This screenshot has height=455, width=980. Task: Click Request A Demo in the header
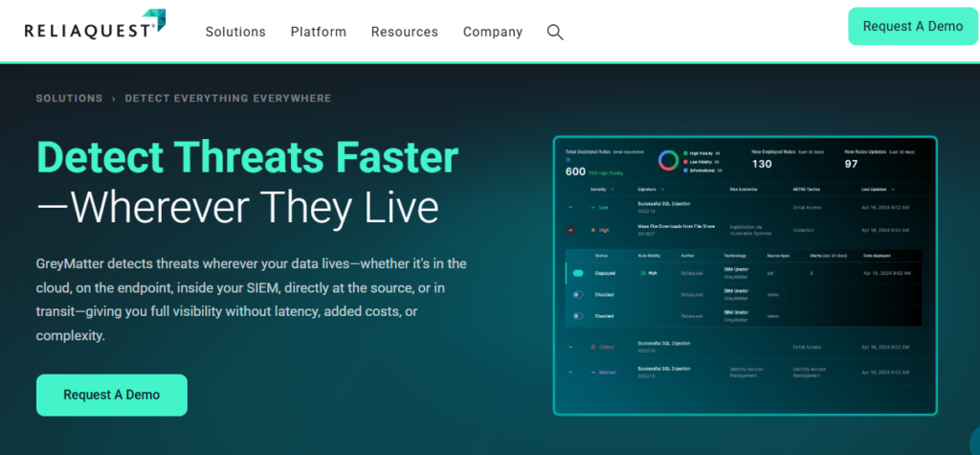click(913, 26)
